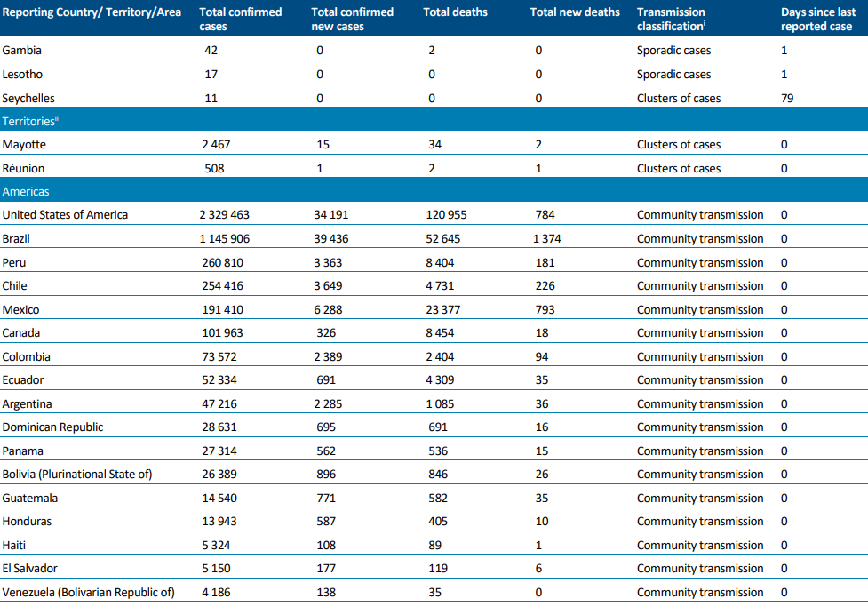Click Réunion's Clusters of cases classification

pyautogui.click(x=679, y=168)
